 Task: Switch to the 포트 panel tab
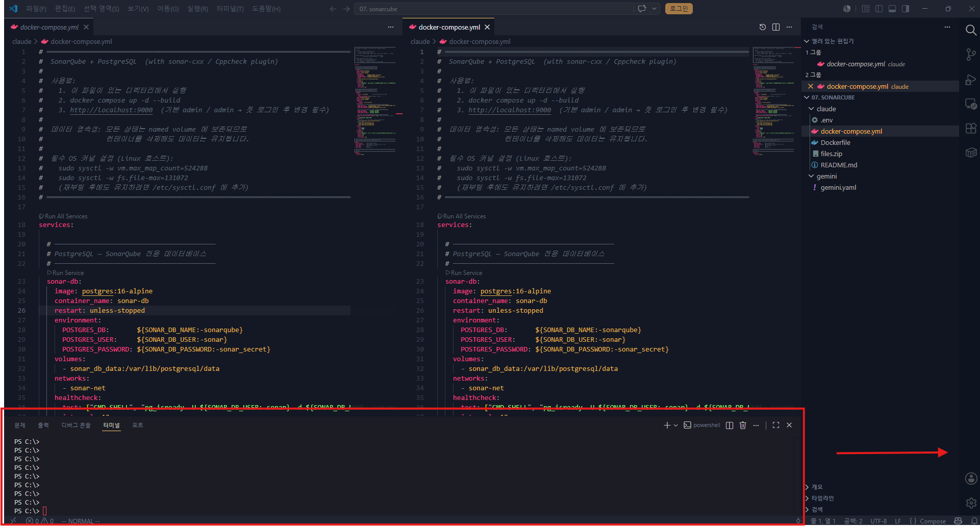[x=138, y=425]
